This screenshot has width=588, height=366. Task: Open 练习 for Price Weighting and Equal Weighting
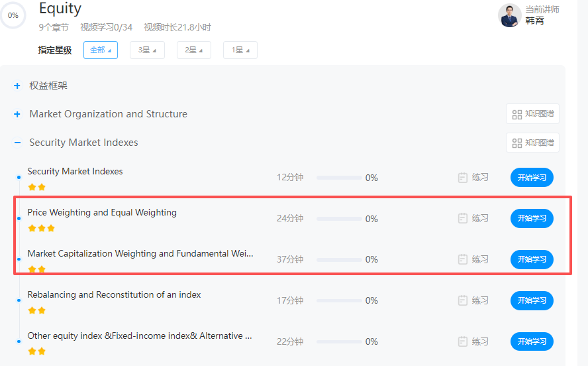(473, 219)
